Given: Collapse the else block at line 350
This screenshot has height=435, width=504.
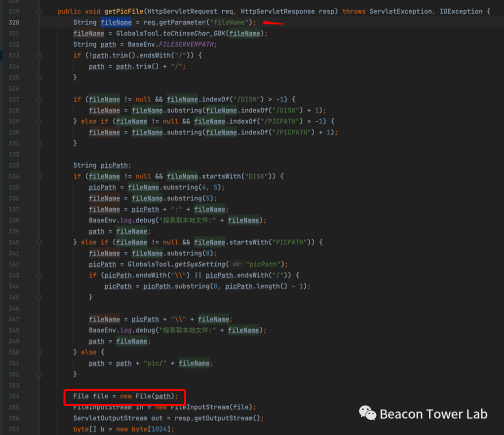Looking at the screenshot, I should tap(38, 352).
